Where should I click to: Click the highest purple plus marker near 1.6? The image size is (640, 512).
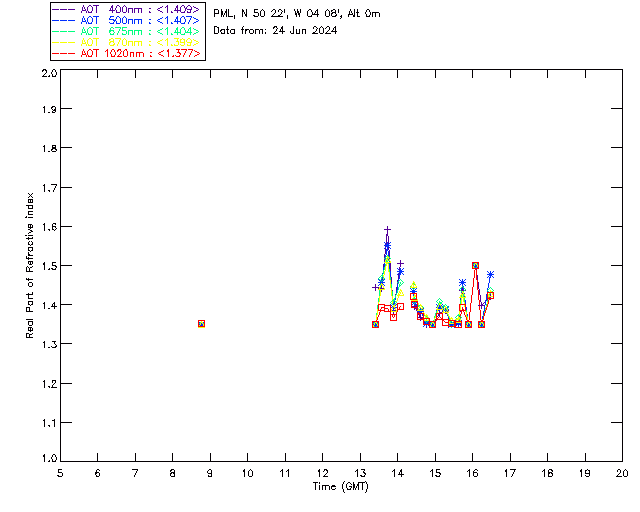[x=387, y=230]
